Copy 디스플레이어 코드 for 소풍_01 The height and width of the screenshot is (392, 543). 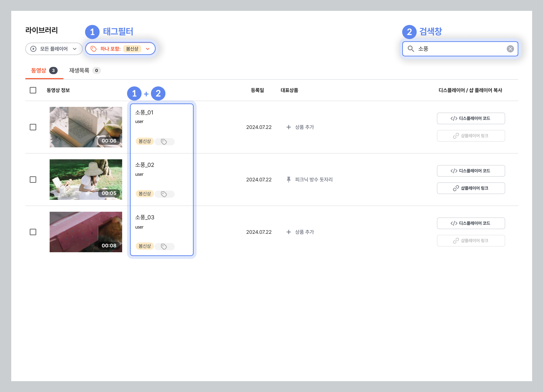[471, 118]
